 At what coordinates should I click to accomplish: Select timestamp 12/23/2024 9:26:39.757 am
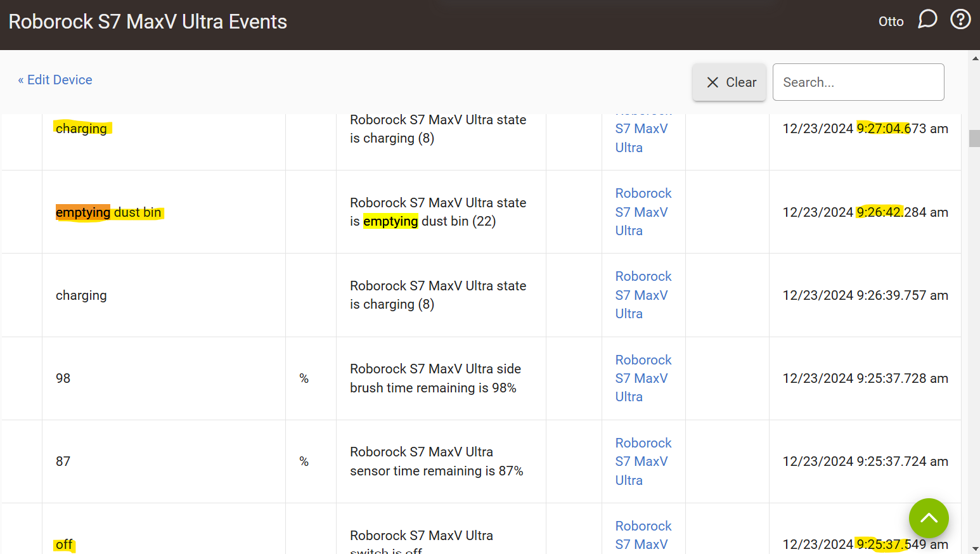coord(865,295)
